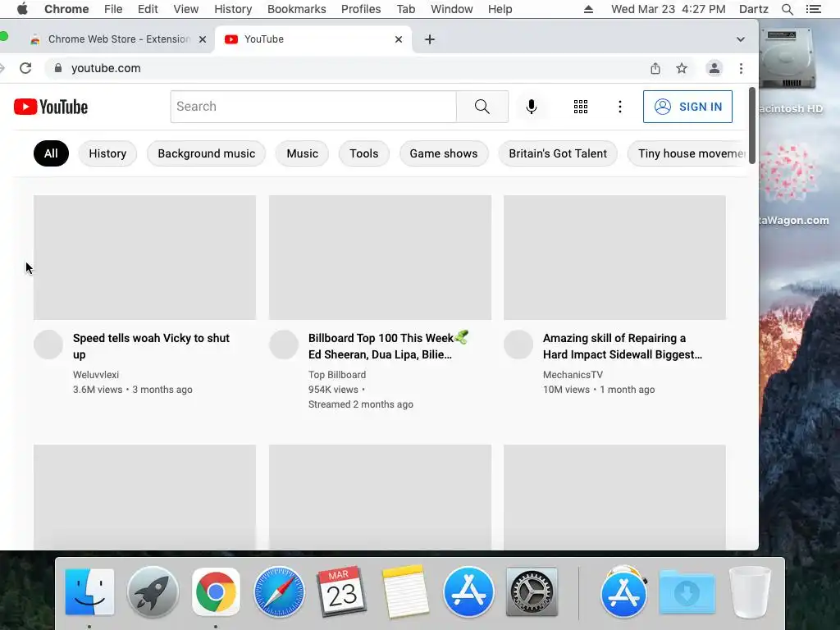Open Notes app in the Dock
This screenshot has height=630, width=840.
(405, 592)
